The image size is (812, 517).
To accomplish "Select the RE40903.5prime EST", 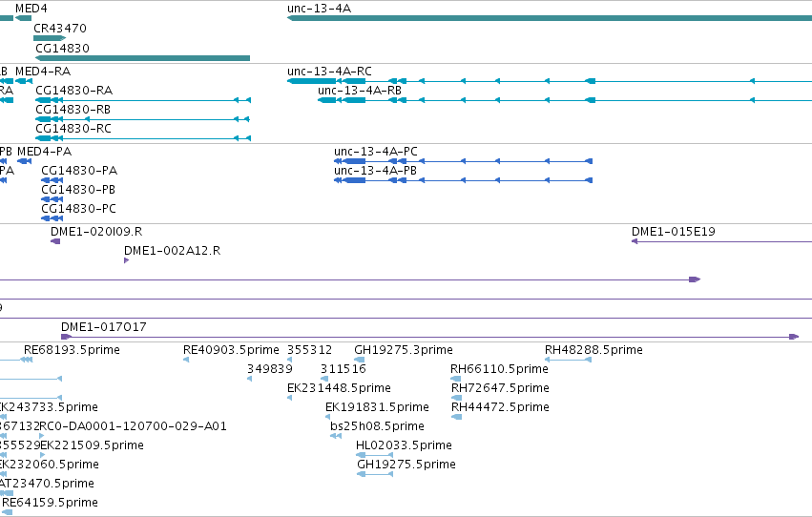I will click(x=186, y=360).
